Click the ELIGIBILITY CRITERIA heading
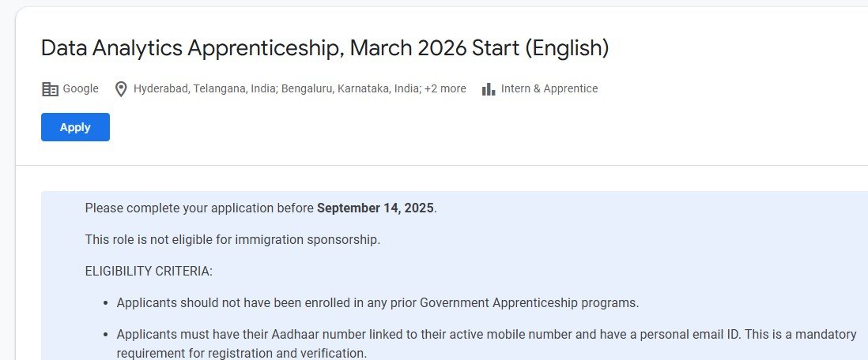Image resolution: width=868 pixels, height=360 pixels. 149,272
